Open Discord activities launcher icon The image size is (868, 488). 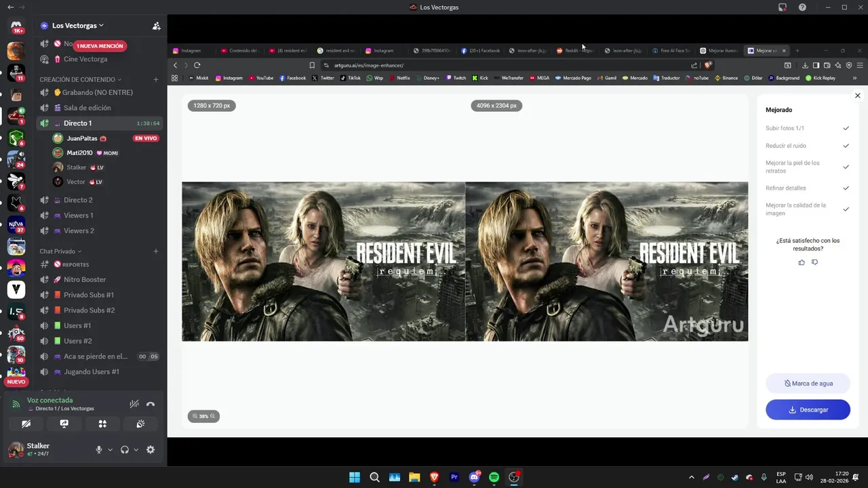point(102,424)
